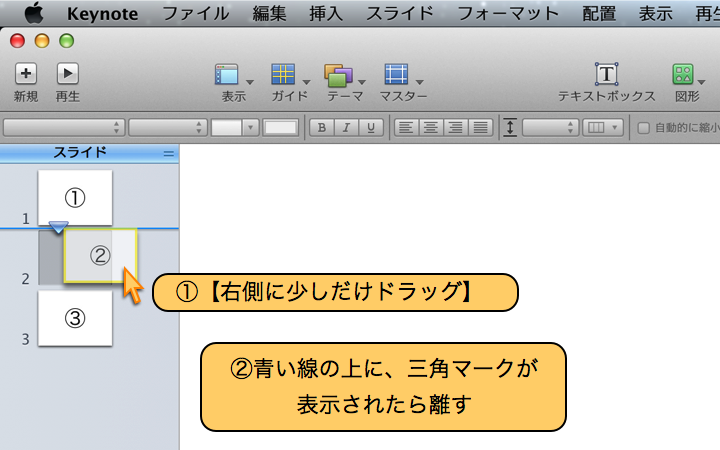This screenshot has height=450, width=720.
Task: Click the green zoom window button
Action: 67,41
